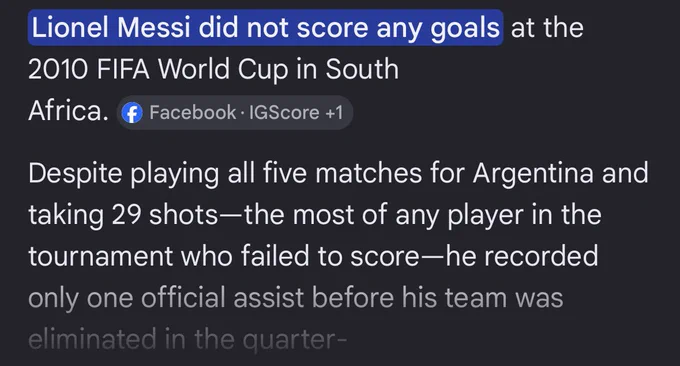Screen dimensions: 680x366
Task: Click the Facebook logo icon in source chip
Action: coord(132,113)
